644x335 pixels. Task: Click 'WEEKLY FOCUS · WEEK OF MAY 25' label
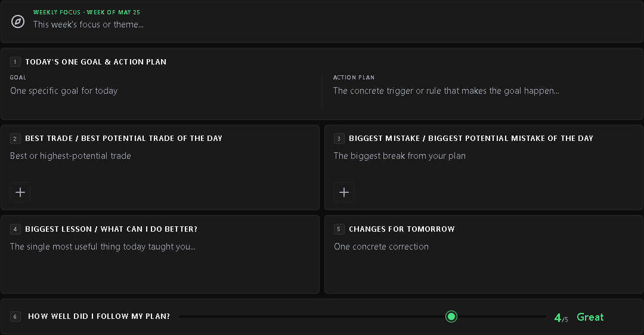click(86, 13)
